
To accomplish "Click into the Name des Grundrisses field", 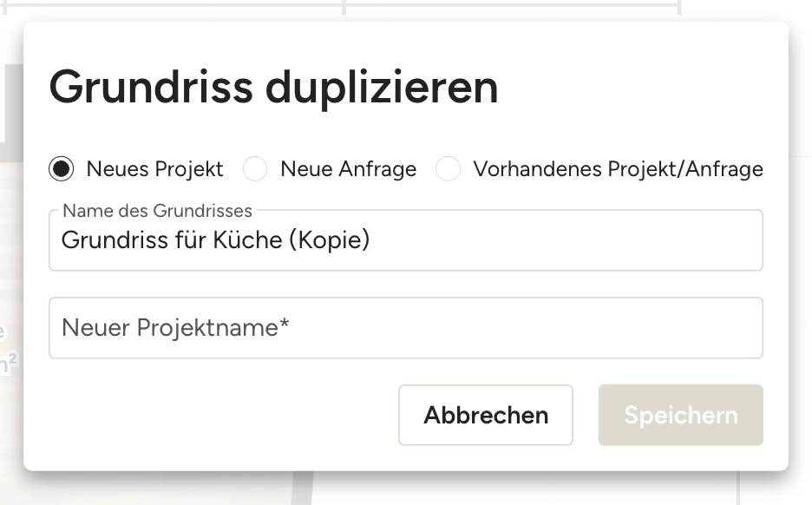I will [x=406, y=240].
